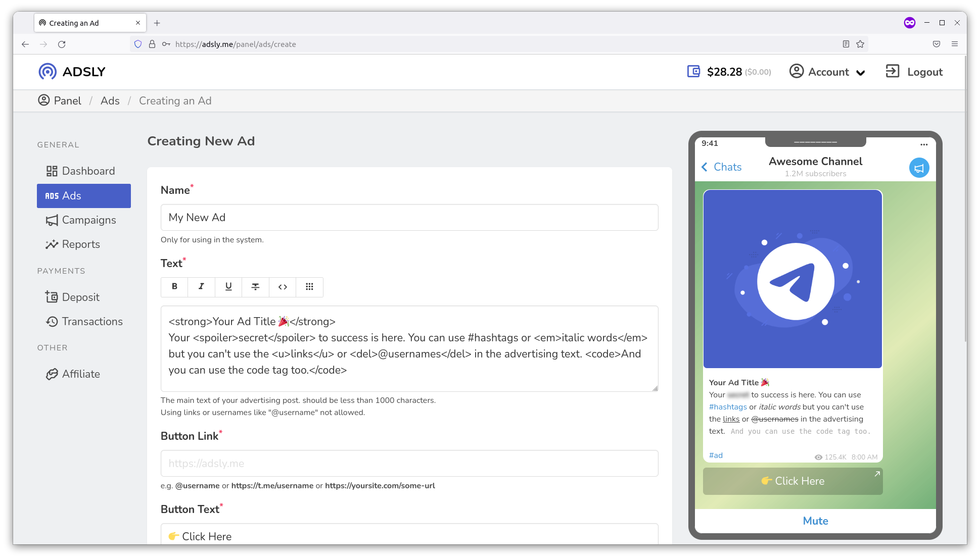Screen dimensions: 980x559
Task: Insert code tag with code icon
Action: [283, 287]
